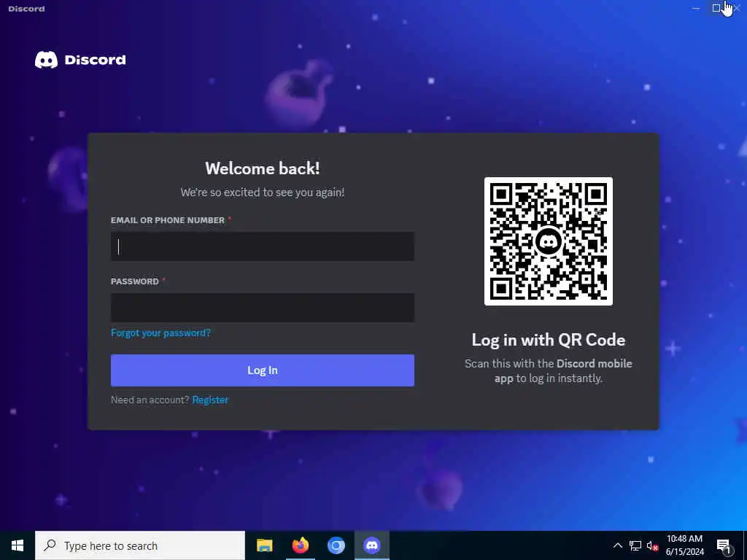Viewport: 747px width, 560px height.
Task: Select the Discord taskbar icon
Action: click(x=371, y=545)
